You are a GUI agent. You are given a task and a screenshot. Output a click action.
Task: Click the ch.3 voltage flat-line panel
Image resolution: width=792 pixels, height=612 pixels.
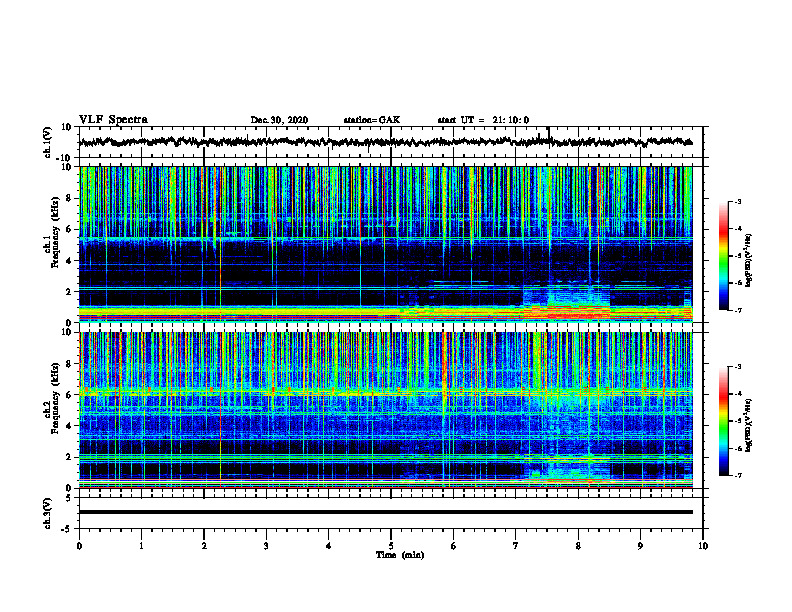point(391,513)
